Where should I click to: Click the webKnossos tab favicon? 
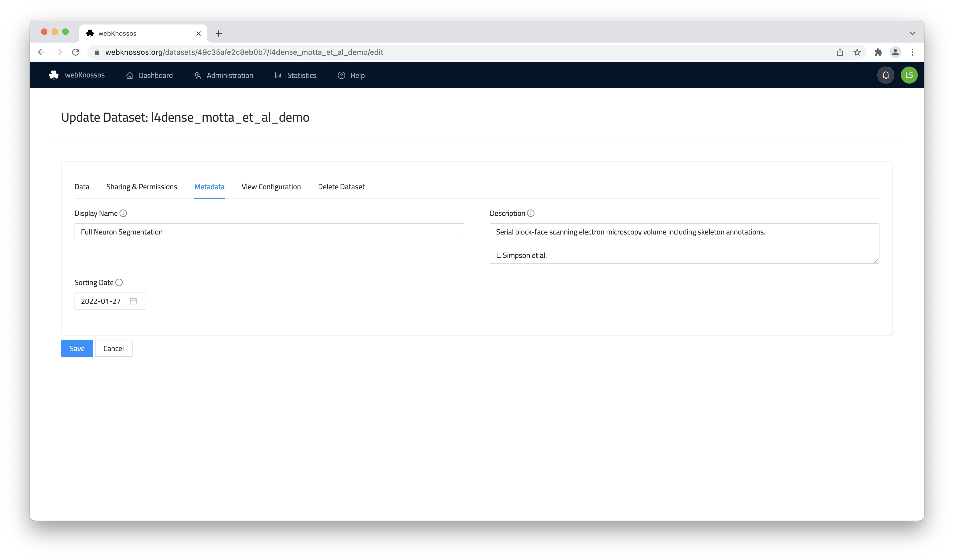tap(90, 33)
